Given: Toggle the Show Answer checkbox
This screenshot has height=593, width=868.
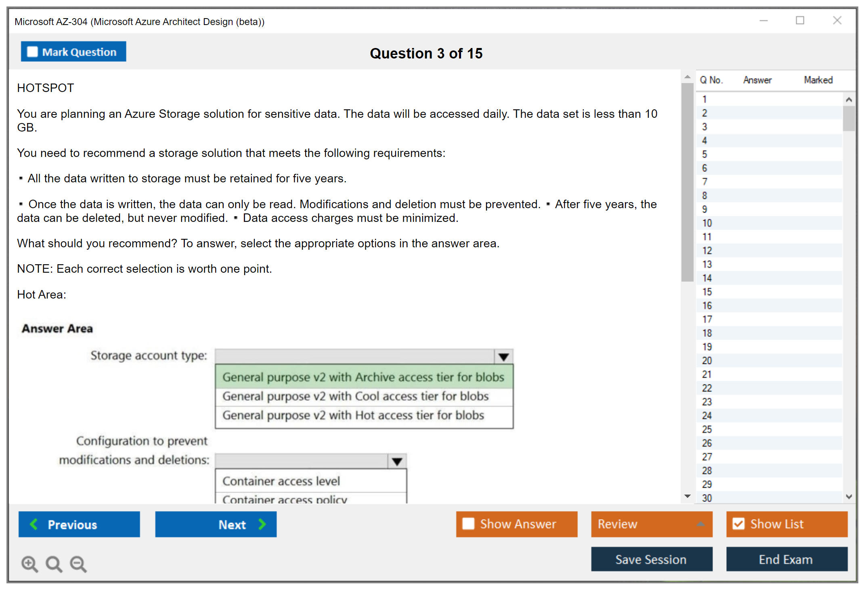Looking at the screenshot, I should (x=468, y=524).
